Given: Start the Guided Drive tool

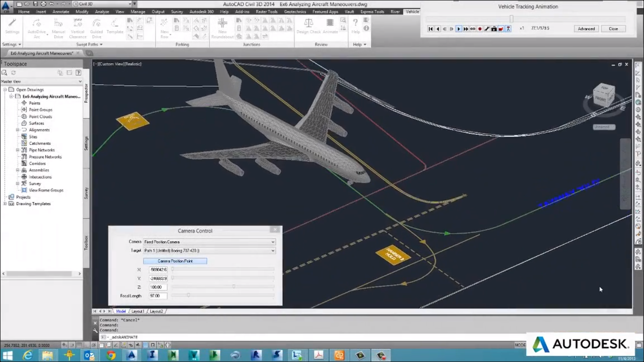Looking at the screenshot, I should (97, 28).
